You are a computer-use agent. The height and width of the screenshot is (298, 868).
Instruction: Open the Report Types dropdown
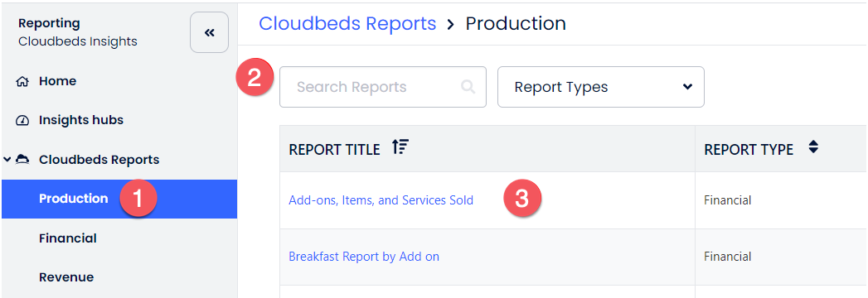pos(600,87)
